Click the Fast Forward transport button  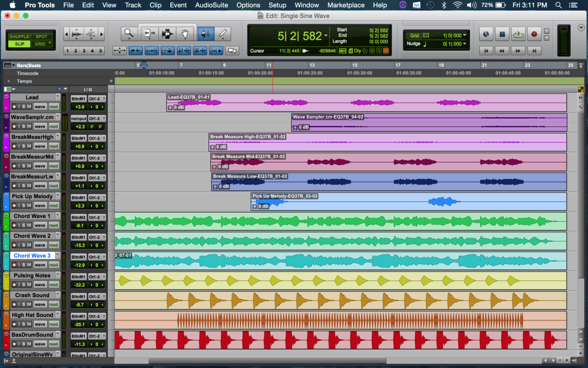[x=518, y=51]
